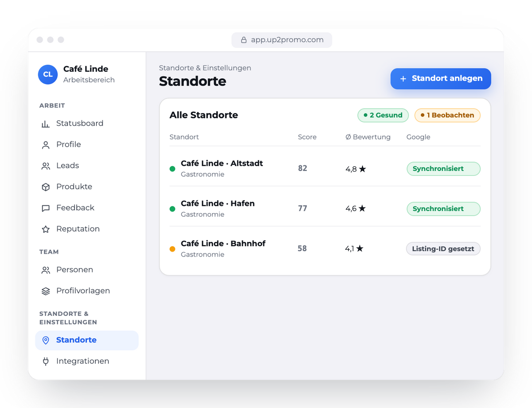Go to the Statusboard menu entry

tap(87, 124)
